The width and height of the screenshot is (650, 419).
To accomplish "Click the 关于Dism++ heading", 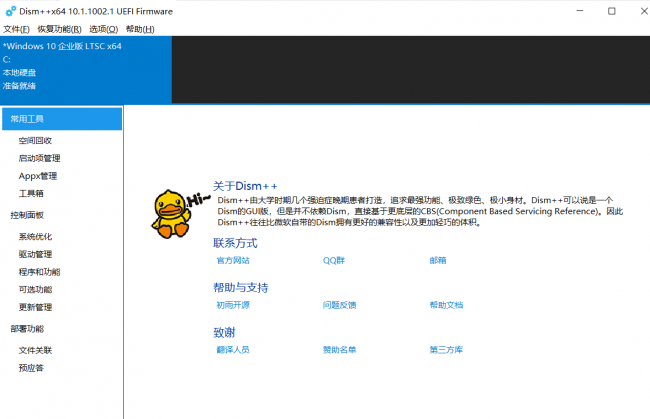I will coord(245,186).
